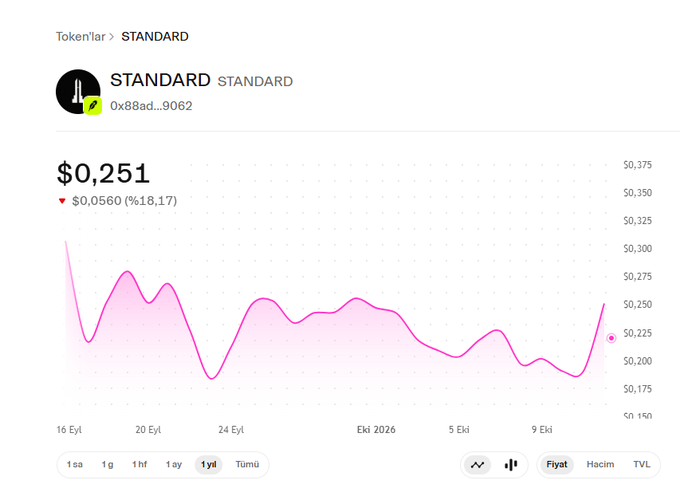680x504 pixels.
Task: Click the 5 Eki date label
Action: (x=459, y=430)
